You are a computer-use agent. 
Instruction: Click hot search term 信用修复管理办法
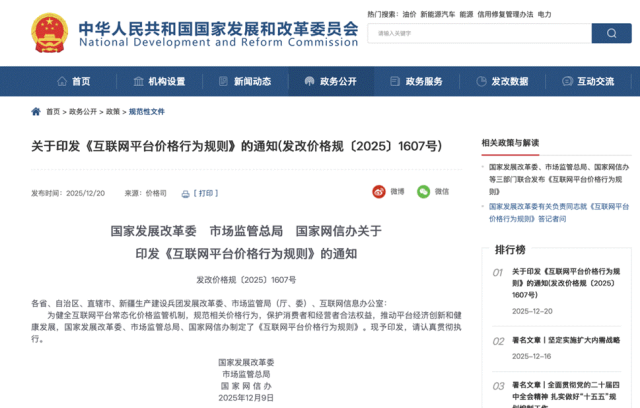(505, 15)
